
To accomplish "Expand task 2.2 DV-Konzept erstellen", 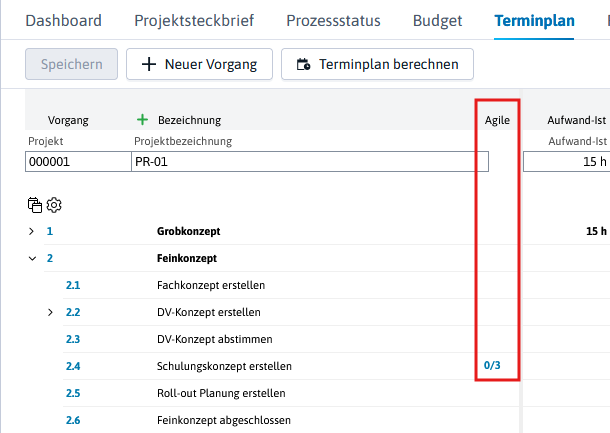I will click(50, 312).
